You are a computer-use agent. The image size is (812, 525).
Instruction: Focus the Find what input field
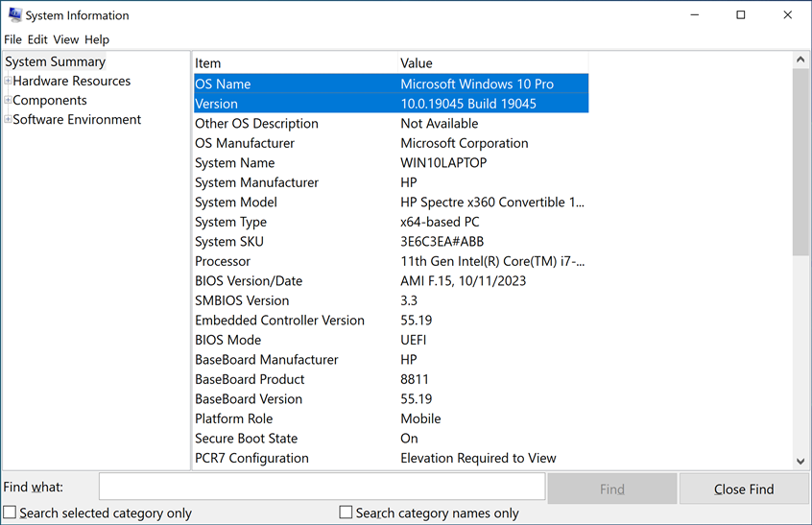(322, 487)
